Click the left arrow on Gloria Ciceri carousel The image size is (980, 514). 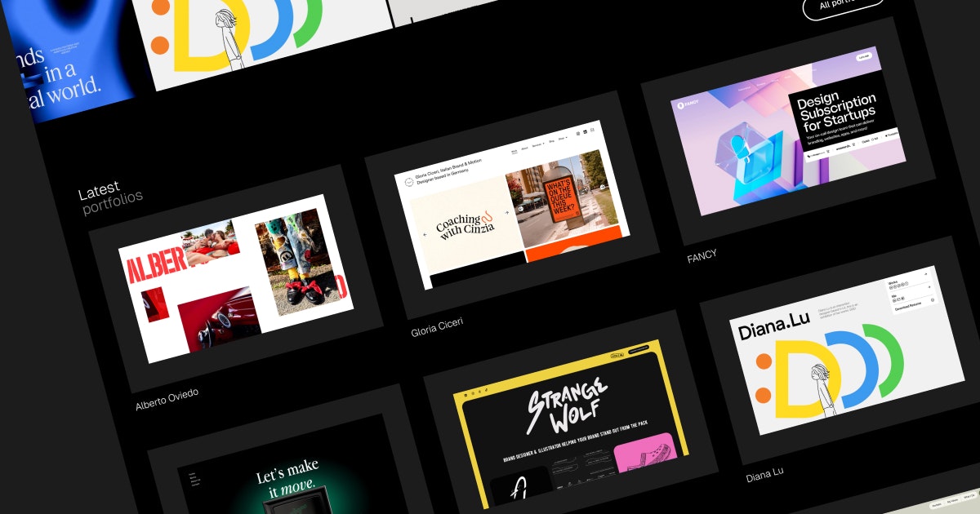(424, 235)
